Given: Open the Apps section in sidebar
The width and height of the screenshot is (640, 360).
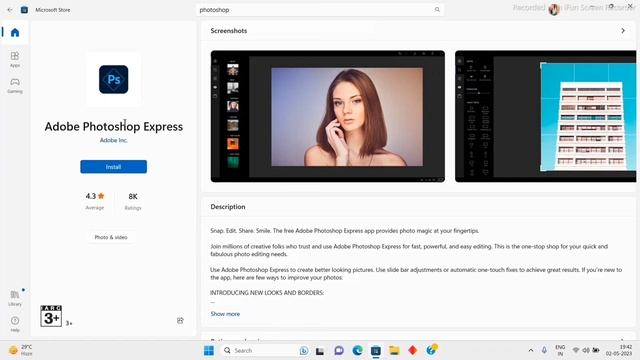Looking at the screenshot, I should tap(15, 59).
